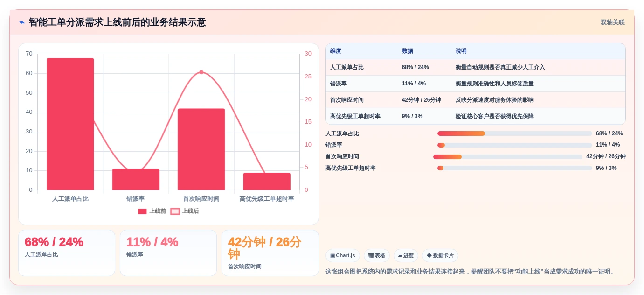Viewport: 644px width, 295px height.
Task: Click x-axis label 高优先级工单超时率
Action: 267,199
